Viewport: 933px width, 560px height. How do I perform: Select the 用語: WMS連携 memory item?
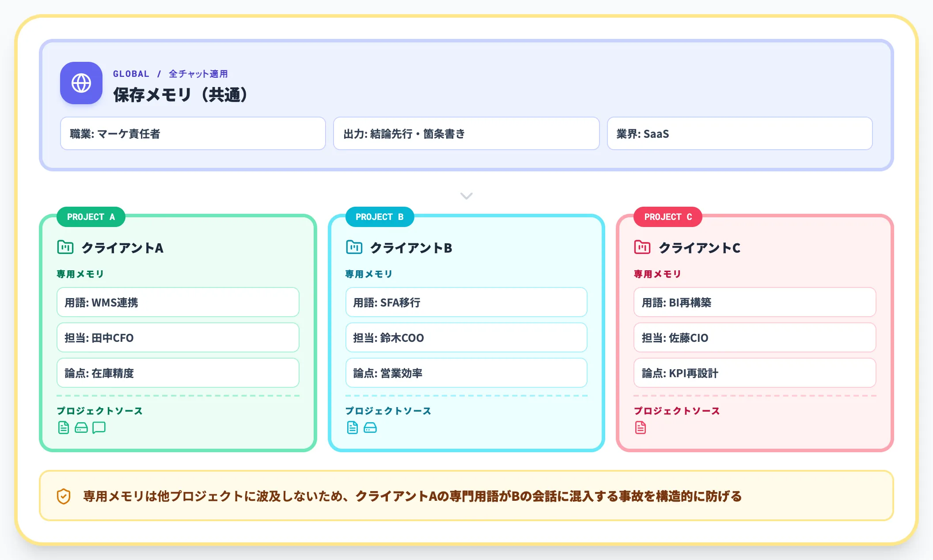tap(178, 302)
